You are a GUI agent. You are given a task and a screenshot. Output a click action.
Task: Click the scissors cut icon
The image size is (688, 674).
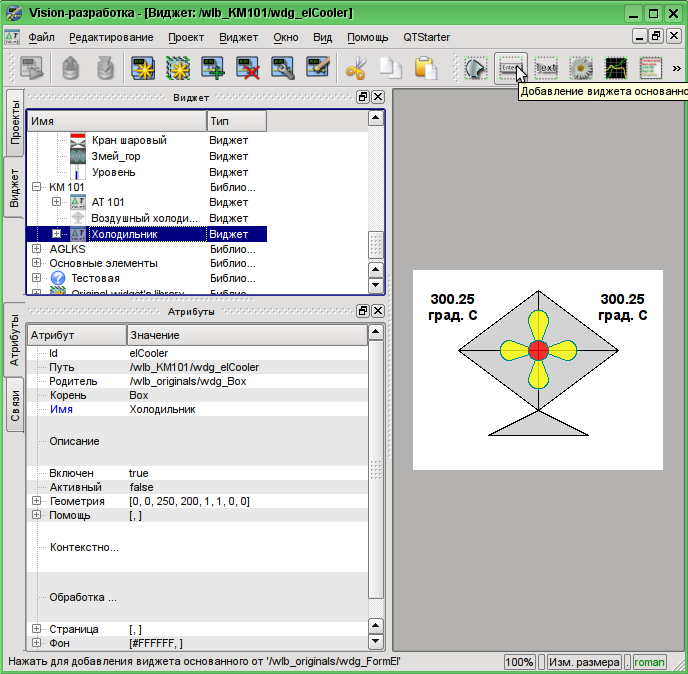355,68
